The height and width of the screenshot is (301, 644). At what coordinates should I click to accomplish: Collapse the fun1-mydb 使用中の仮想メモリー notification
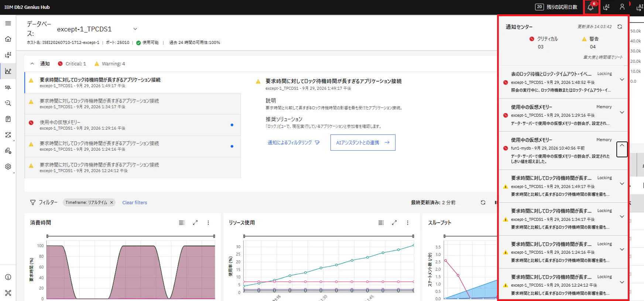pyautogui.click(x=622, y=149)
